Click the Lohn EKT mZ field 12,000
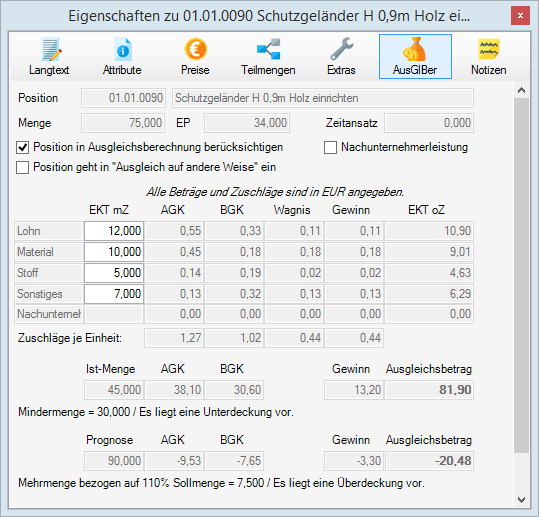 [114, 231]
